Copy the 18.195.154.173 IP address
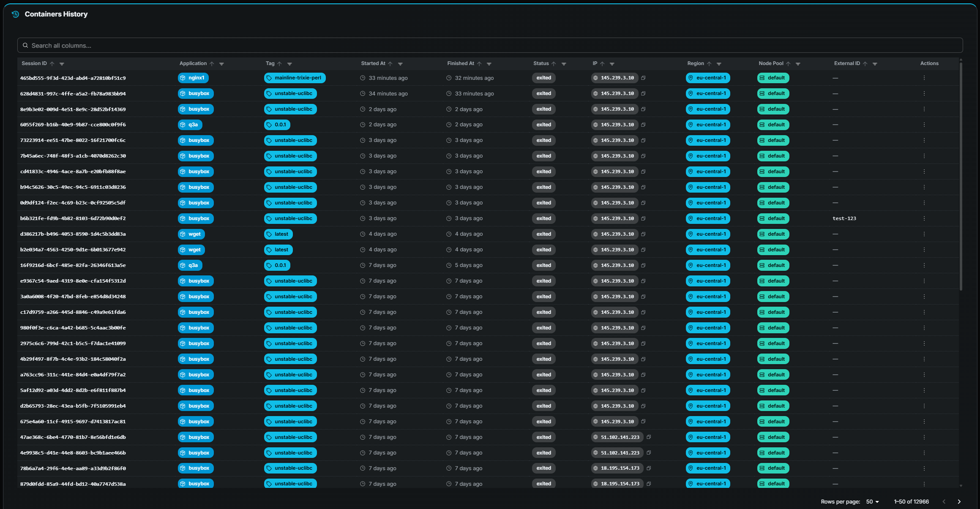 (649, 468)
